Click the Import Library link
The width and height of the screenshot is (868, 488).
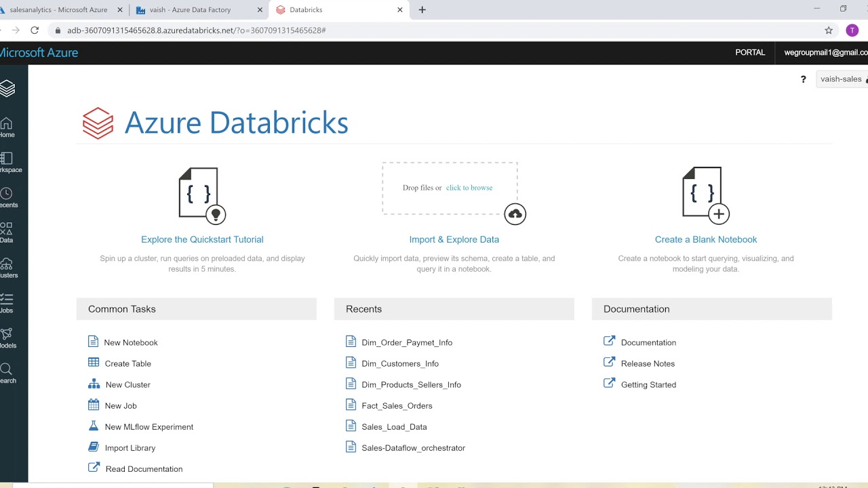[130, 447]
